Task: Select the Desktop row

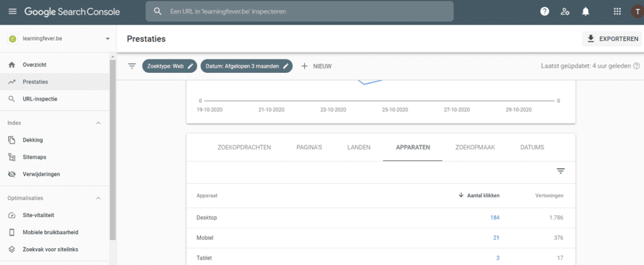Action: point(380,218)
